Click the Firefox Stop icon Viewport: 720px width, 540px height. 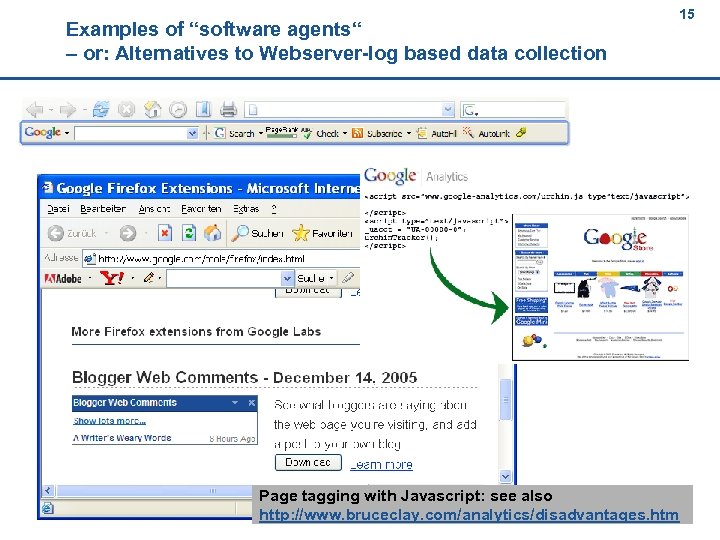126,109
